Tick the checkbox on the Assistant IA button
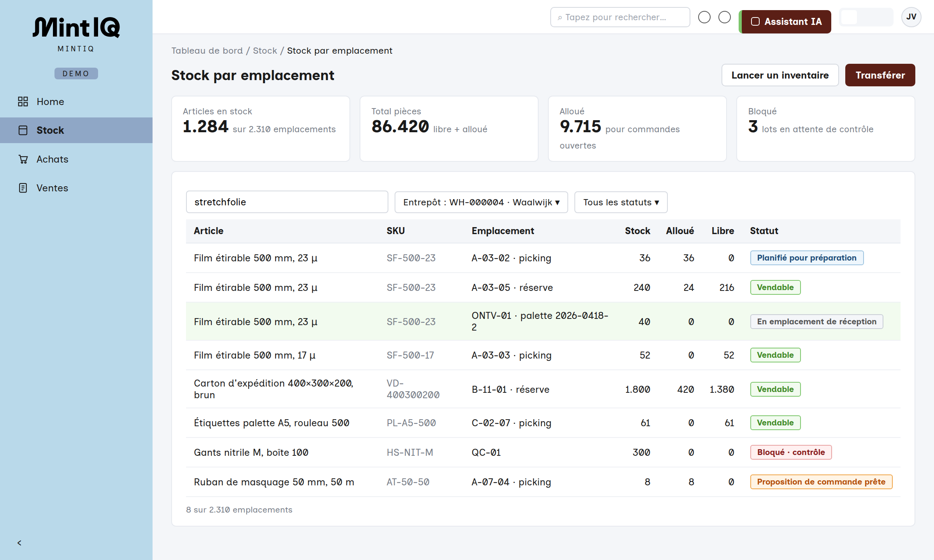This screenshot has height=560, width=934. click(x=755, y=22)
